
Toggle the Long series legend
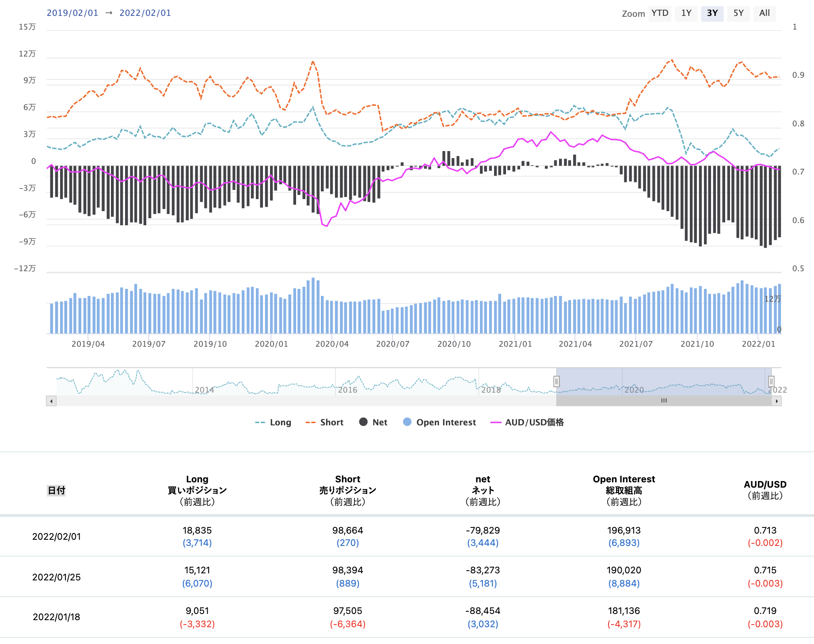click(x=273, y=422)
